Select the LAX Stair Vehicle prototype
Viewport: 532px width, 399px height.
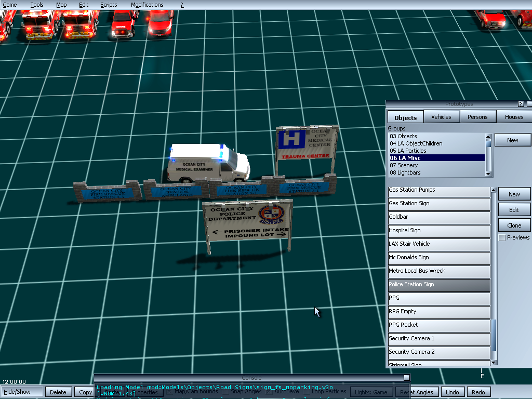pyautogui.click(x=439, y=245)
